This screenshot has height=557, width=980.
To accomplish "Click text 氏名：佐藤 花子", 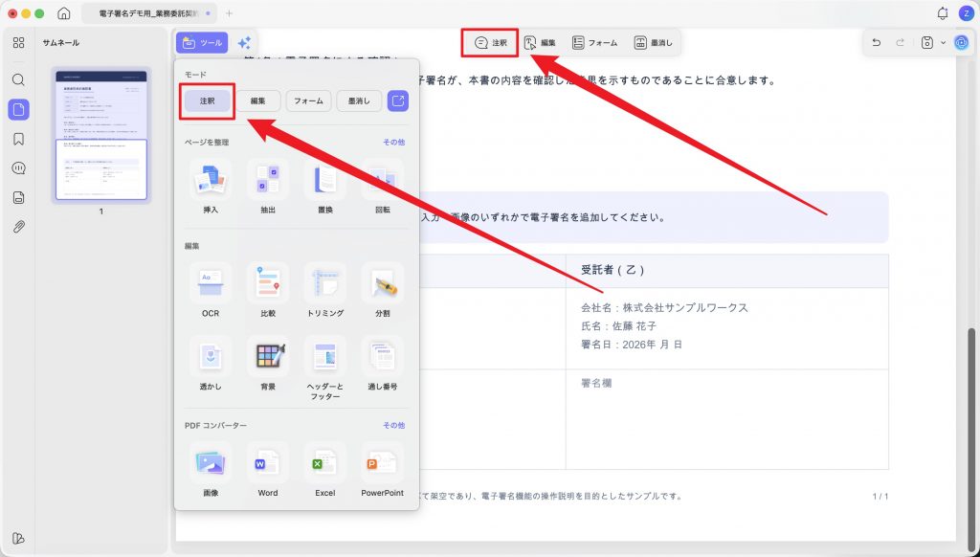I will pos(619,326).
